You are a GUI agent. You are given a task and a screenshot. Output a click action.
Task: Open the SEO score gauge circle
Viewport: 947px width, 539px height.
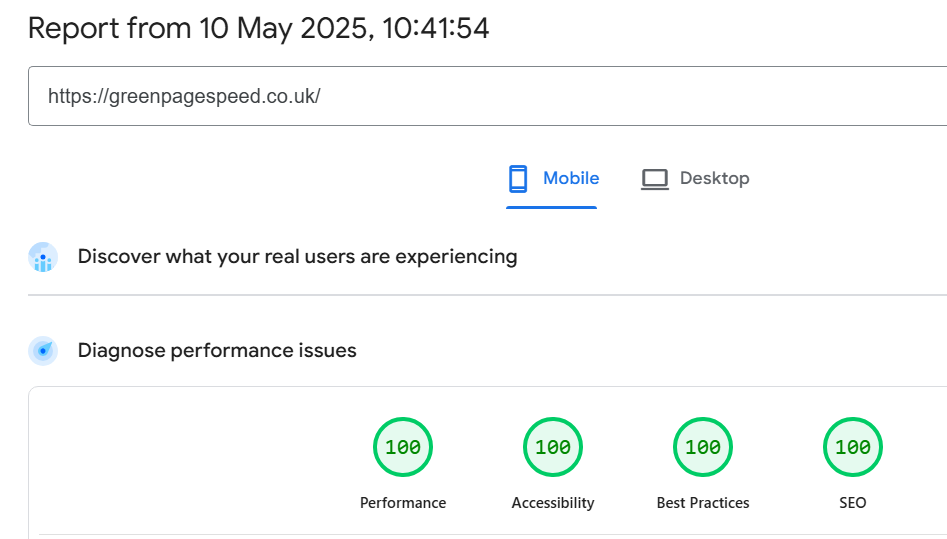[853, 447]
